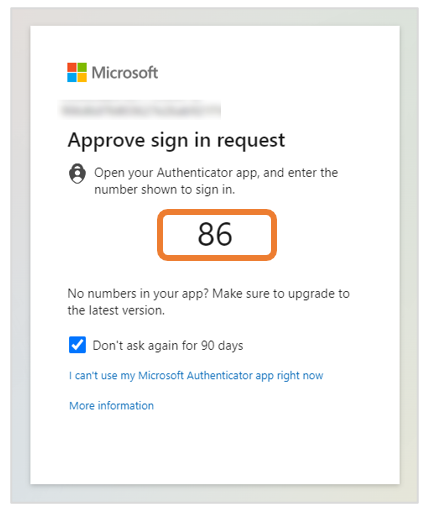Click the 'number shown to sign in' text line
Screen dimensions: 431x518
[165, 190]
